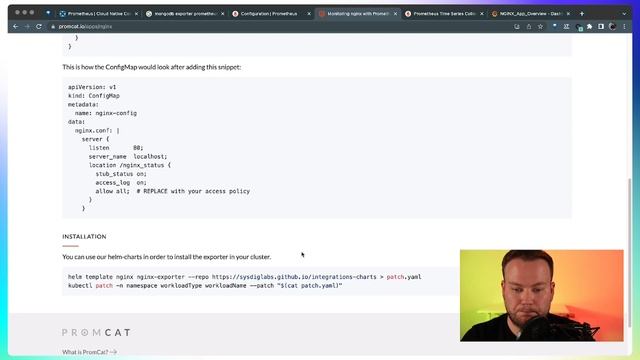The image size is (640, 360).
Task: Click the download icon in the address bar
Action: [517, 27]
